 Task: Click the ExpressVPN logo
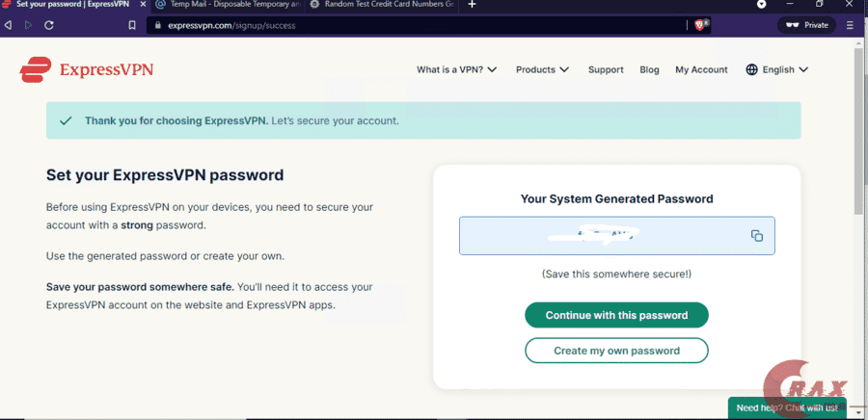tap(86, 69)
